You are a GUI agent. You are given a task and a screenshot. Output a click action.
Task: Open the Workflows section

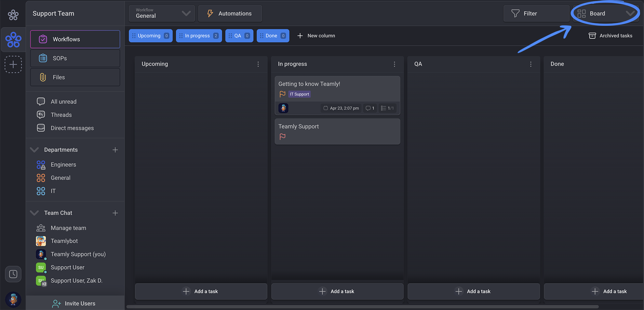coord(75,39)
